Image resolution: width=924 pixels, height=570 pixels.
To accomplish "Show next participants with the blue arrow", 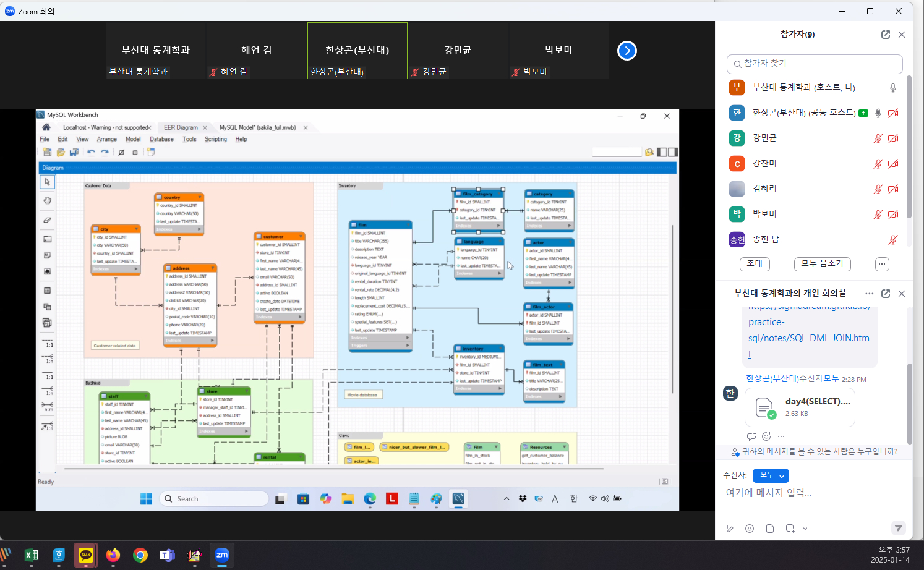I will click(627, 51).
